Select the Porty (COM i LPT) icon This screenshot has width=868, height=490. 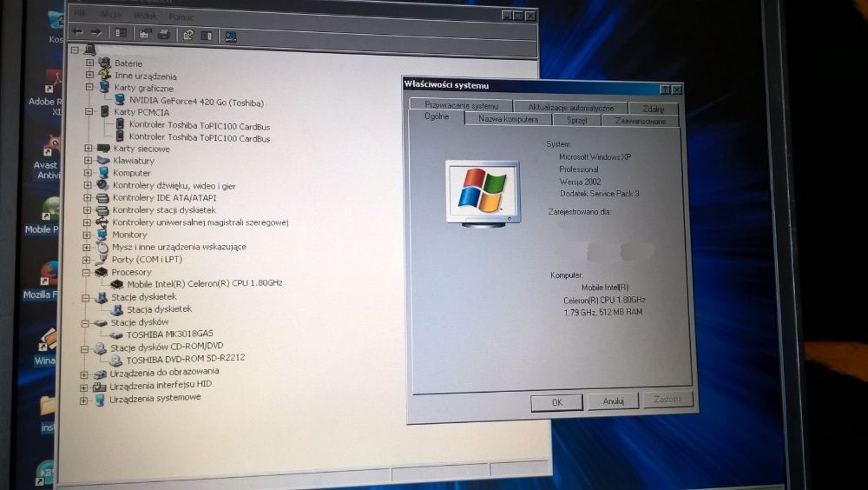pos(102,259)
